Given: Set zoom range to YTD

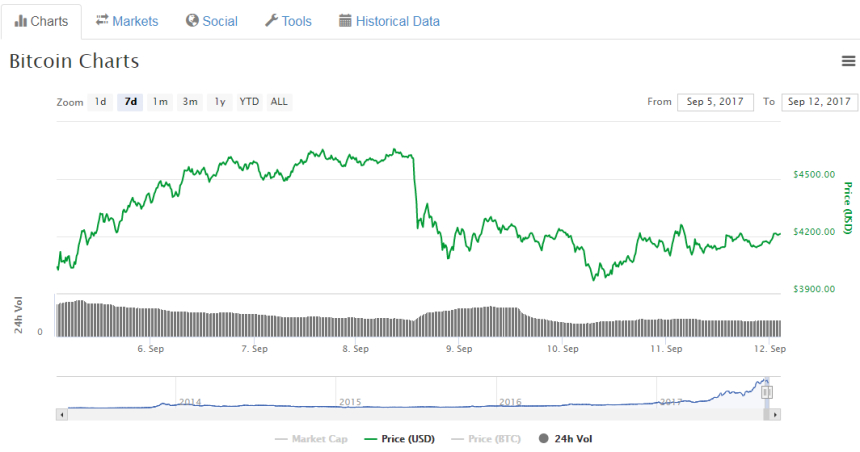Looking at the screenshot, I should 249,102.
